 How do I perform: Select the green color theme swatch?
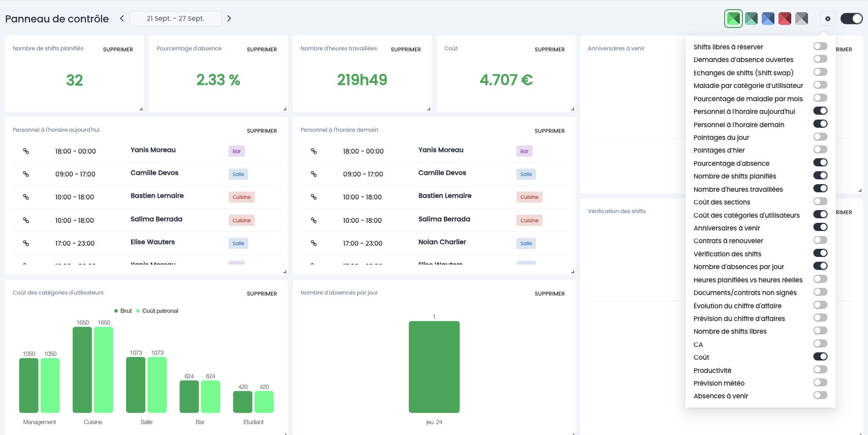(734, 19)
